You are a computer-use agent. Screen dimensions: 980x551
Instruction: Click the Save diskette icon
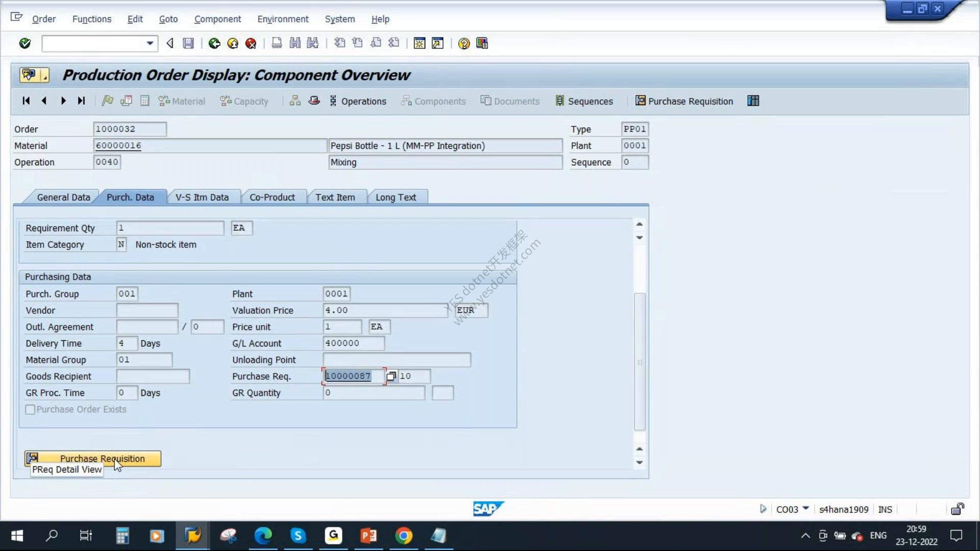(x=188, y=43)
